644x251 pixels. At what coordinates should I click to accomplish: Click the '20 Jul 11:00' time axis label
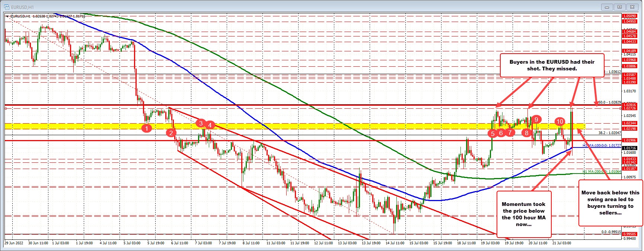point(538,243)
